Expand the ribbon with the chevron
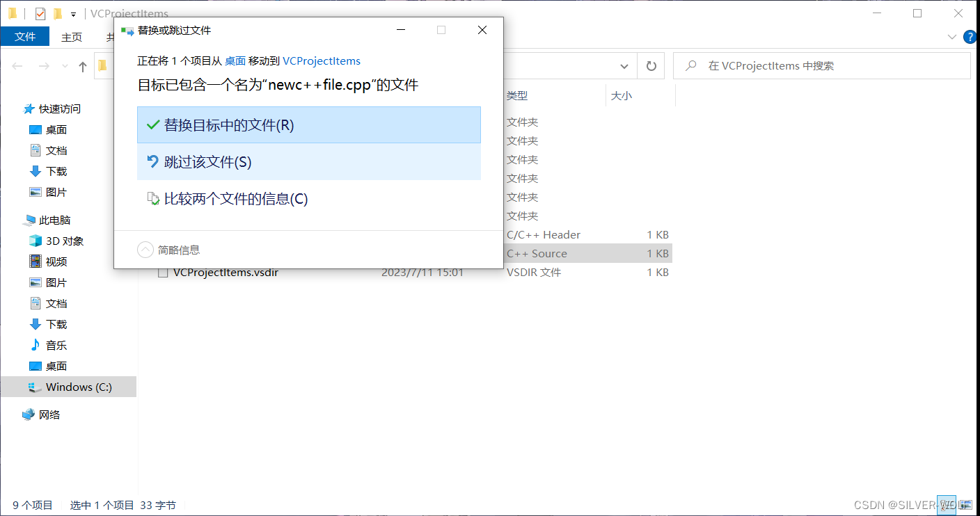This screenshot has height=516, width=980. pyautogui.click(x=952, y=37)
